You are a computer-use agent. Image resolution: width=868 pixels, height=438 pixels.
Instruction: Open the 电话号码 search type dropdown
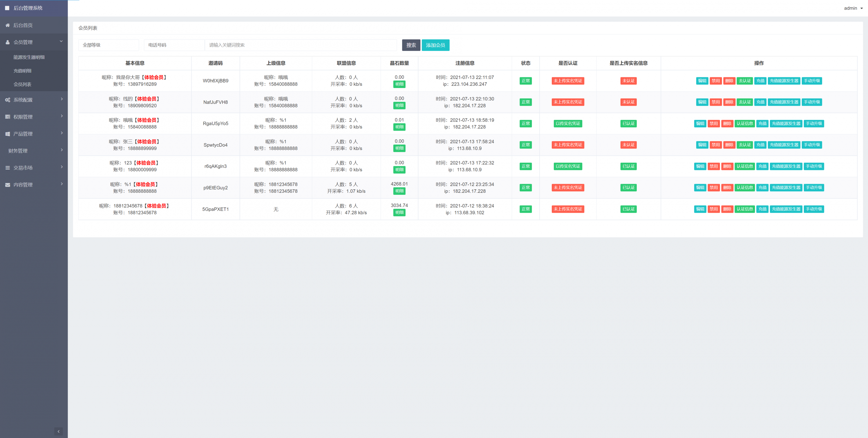pos(174,45)
